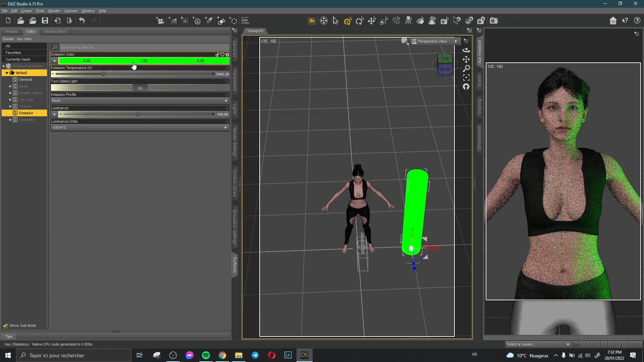Expand the Base surface group
The height and width of the screenshot is (362, 644).
[x=10, y=86]
